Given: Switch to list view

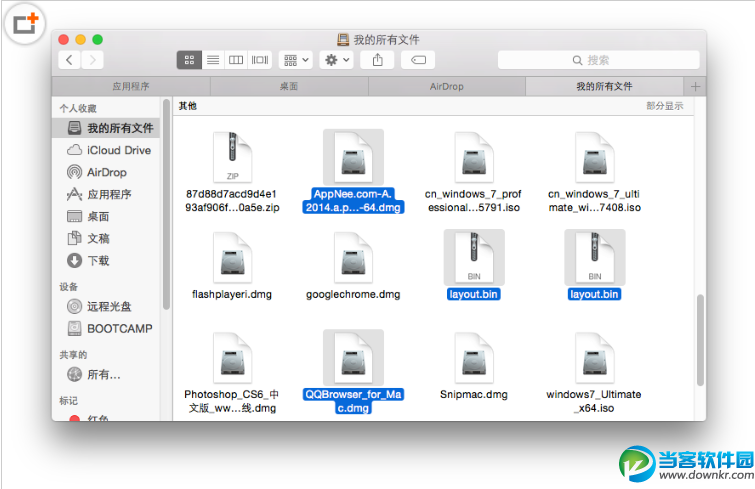Looking at the screenshot, I should (x=213, y=60).
